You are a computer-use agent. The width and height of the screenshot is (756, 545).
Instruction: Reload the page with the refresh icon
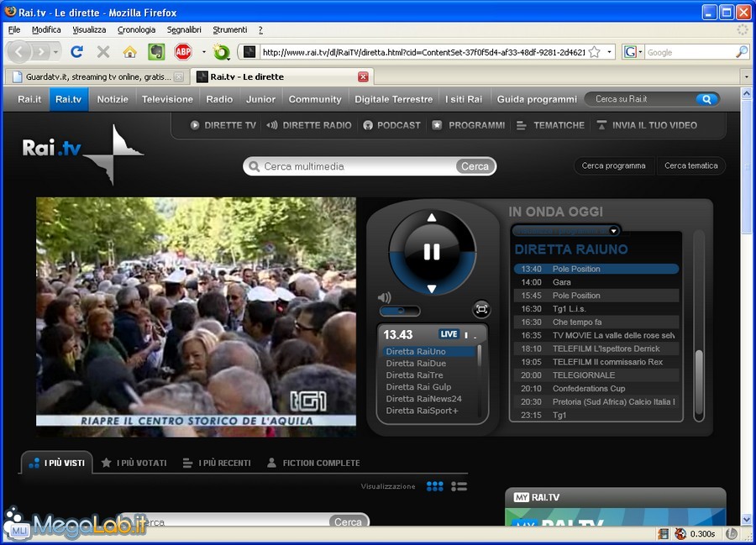(x=76, y=51)
